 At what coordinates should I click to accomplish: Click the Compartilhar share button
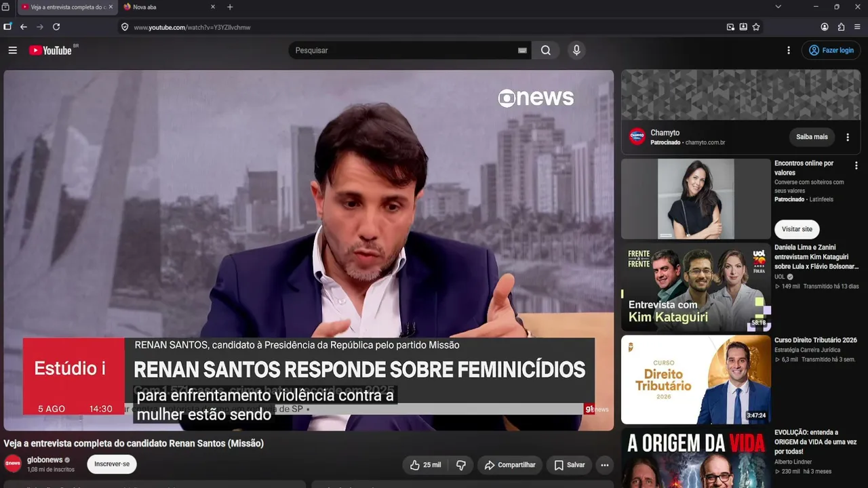coord(510,465)
